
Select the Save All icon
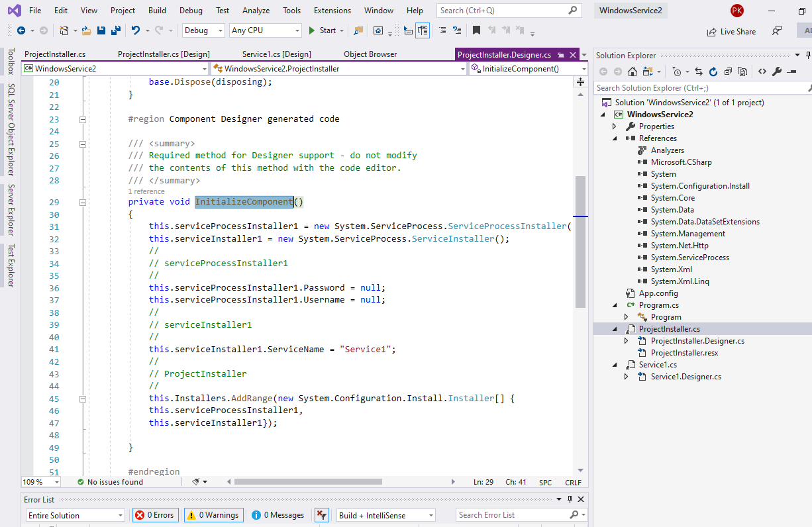(117, 30)
